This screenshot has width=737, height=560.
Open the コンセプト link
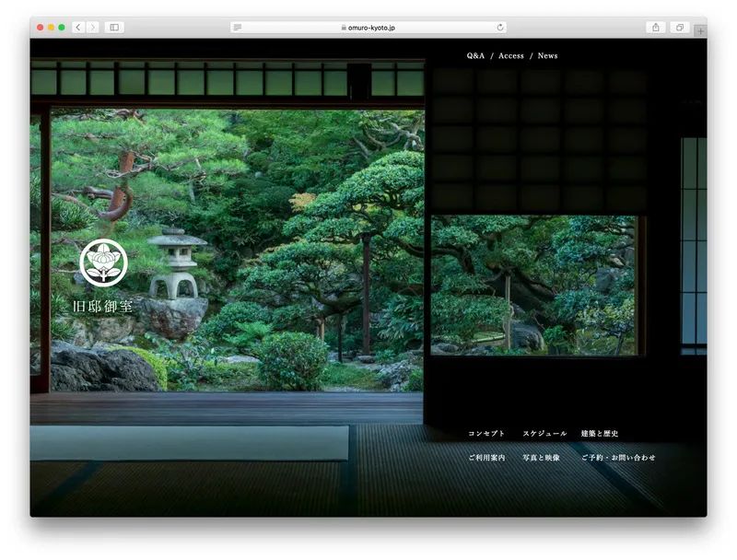click(x=486, y=433)
